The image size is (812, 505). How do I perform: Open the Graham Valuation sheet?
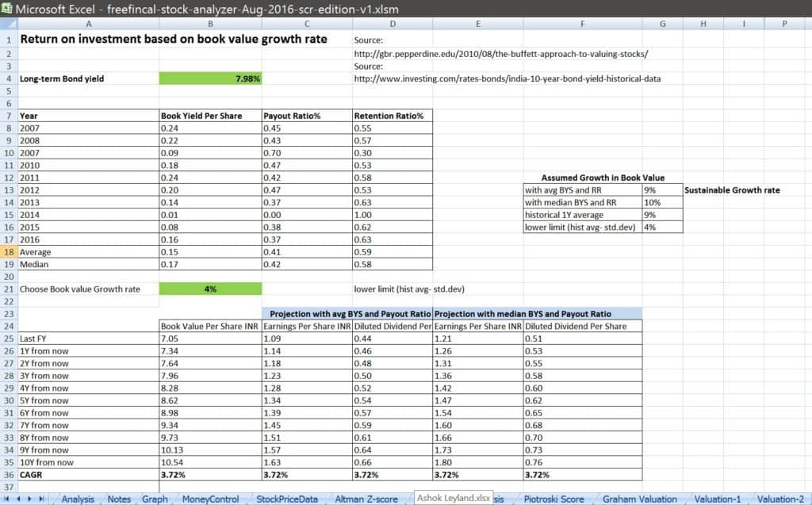(x=640, y=499)
